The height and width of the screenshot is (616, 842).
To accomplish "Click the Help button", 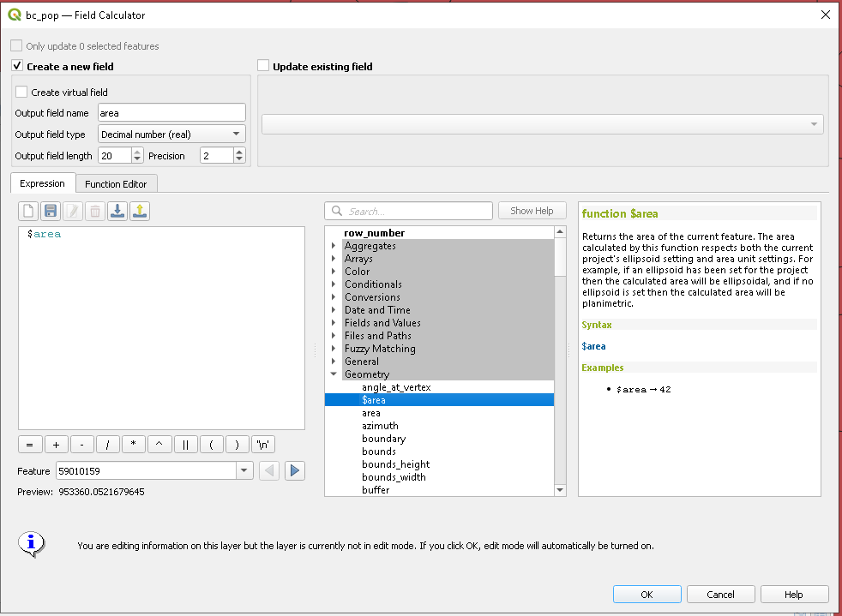I will click(794, 595).
